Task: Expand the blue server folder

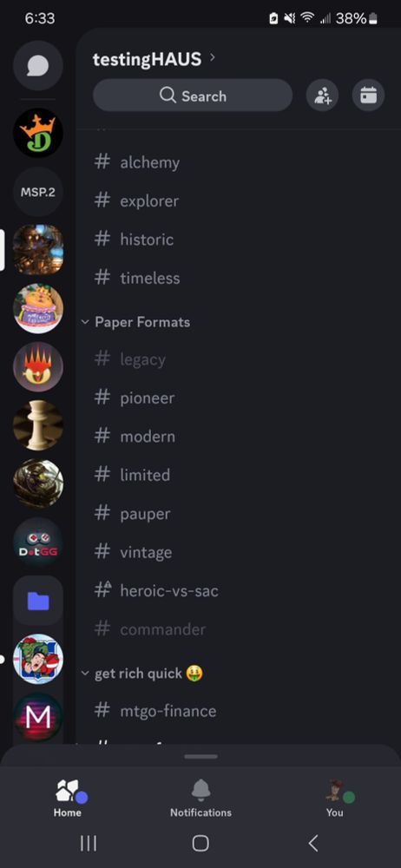Action: click(x=37, y=601)
